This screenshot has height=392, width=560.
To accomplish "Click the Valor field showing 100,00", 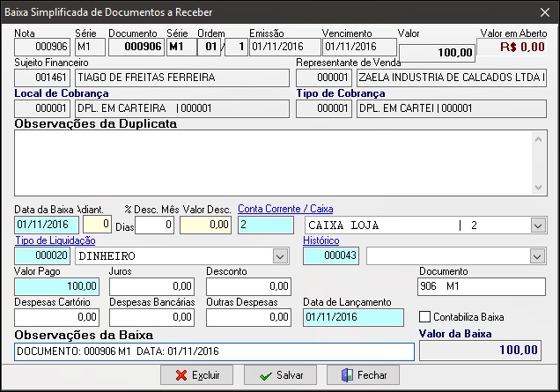I will [x=437, y=53].
